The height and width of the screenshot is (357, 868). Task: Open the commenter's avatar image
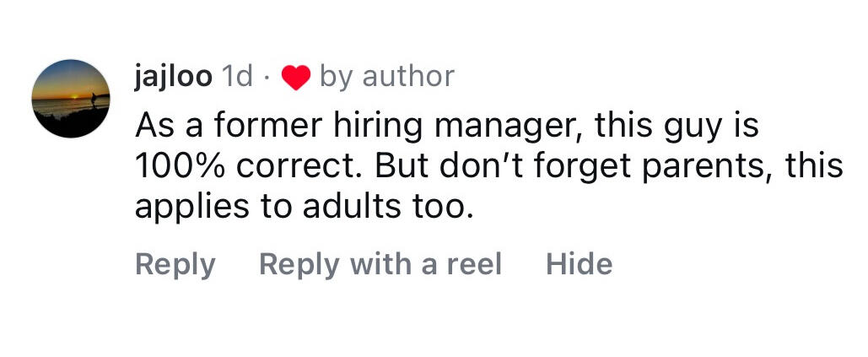pyautogui.click(x=71, y=98)
